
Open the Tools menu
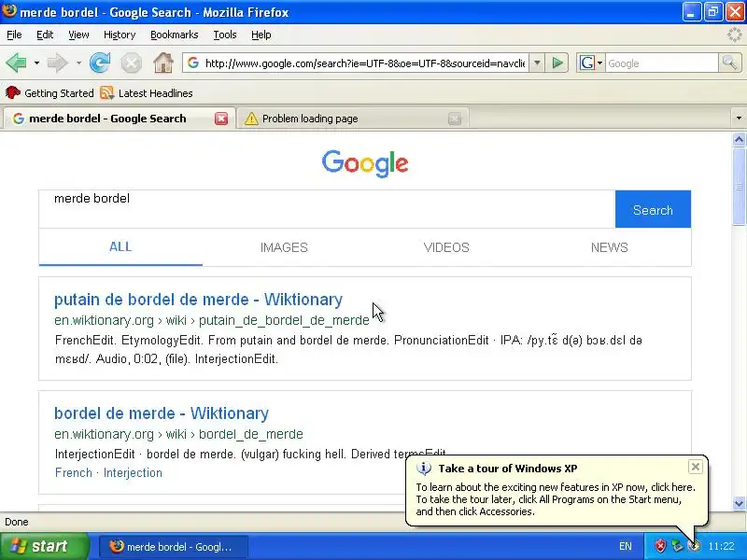click(225, 35)
